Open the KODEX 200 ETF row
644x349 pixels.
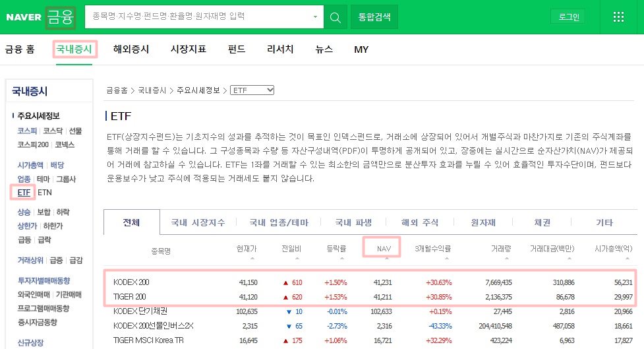tap(131, 282)
